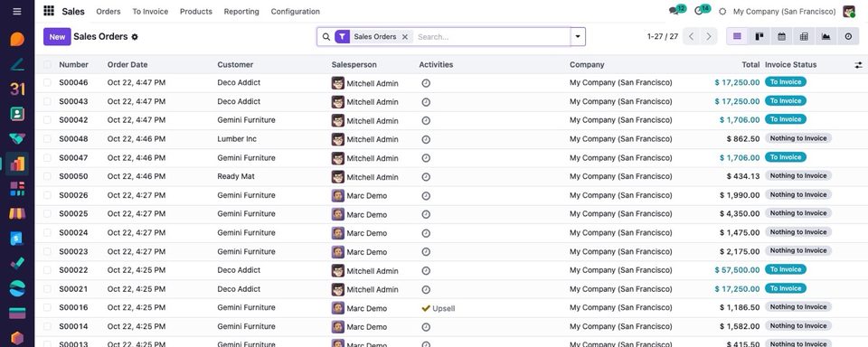This screenshot has height=347, width=868.
Task: Switch to pivot table view
Action: [804, 36]
